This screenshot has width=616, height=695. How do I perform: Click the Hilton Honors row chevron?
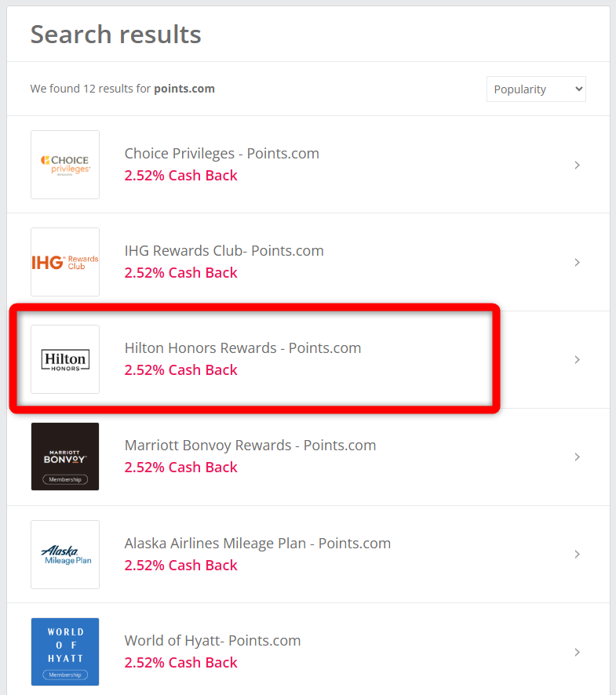tap(577, 359)
